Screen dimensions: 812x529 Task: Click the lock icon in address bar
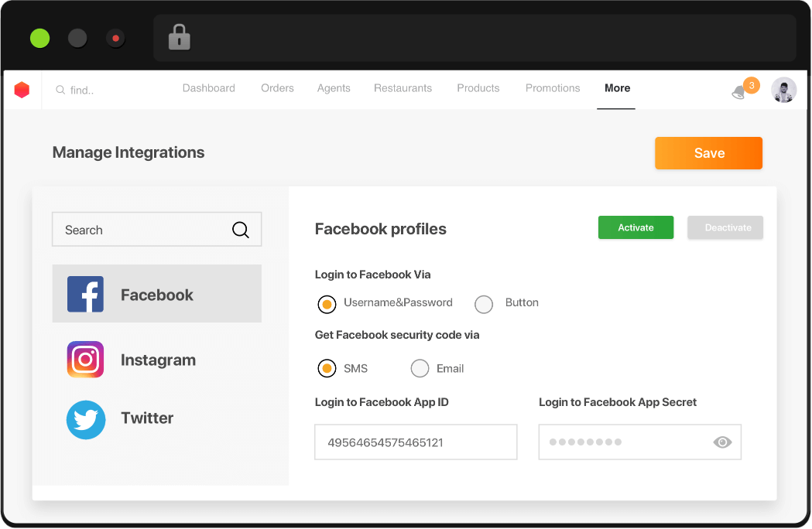click(x=179, y=37)
